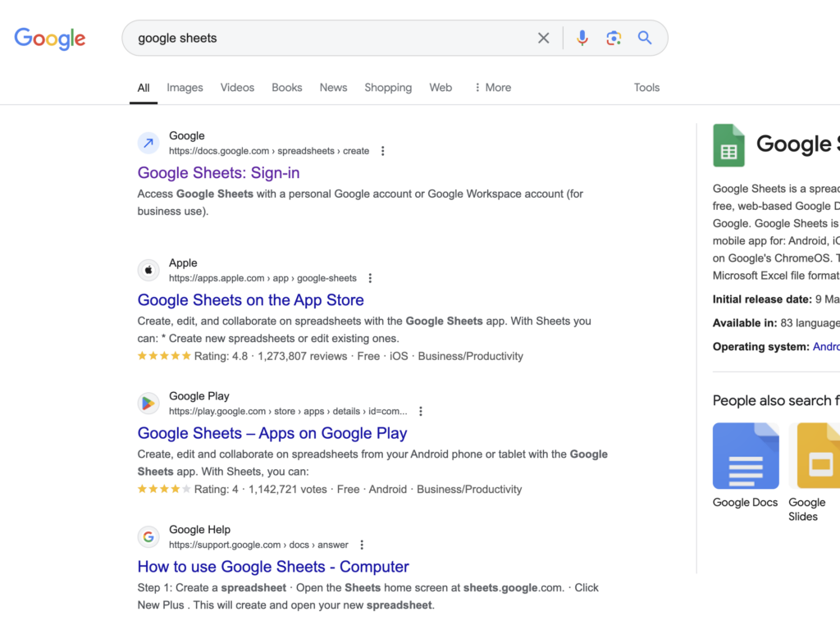840x625 pixels.
Task: Open Google Lens image search
Action: tap(613, 38)
